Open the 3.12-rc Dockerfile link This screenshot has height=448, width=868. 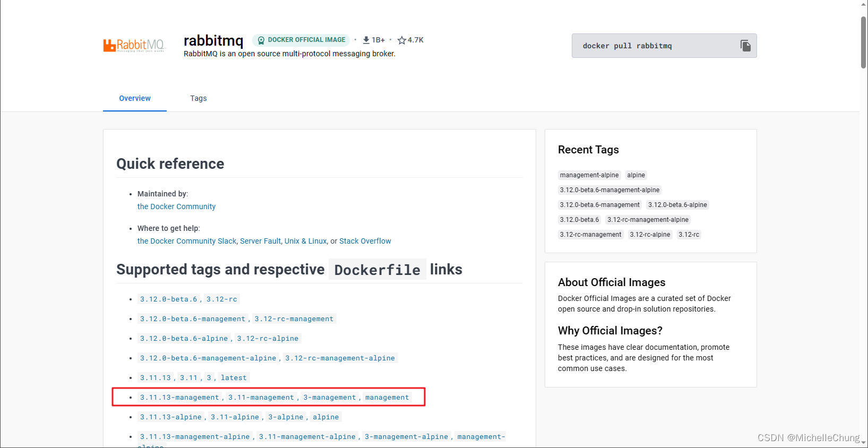tap(222, 299)
